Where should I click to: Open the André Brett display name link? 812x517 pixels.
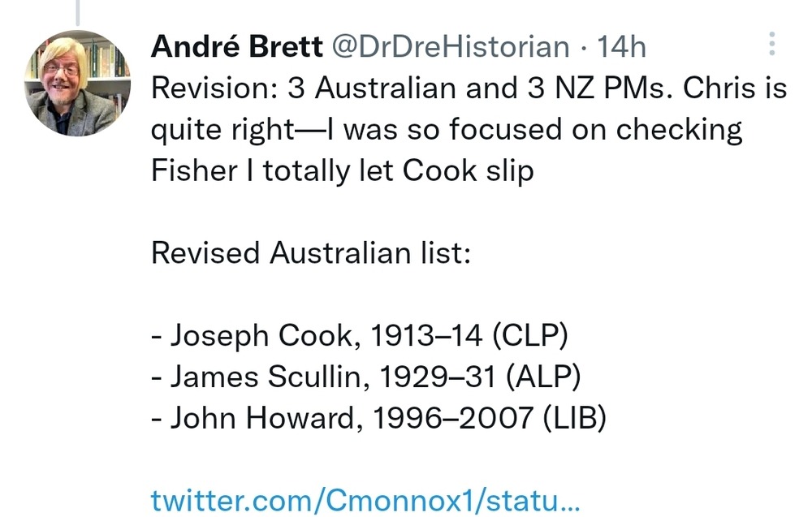[236, 47]
